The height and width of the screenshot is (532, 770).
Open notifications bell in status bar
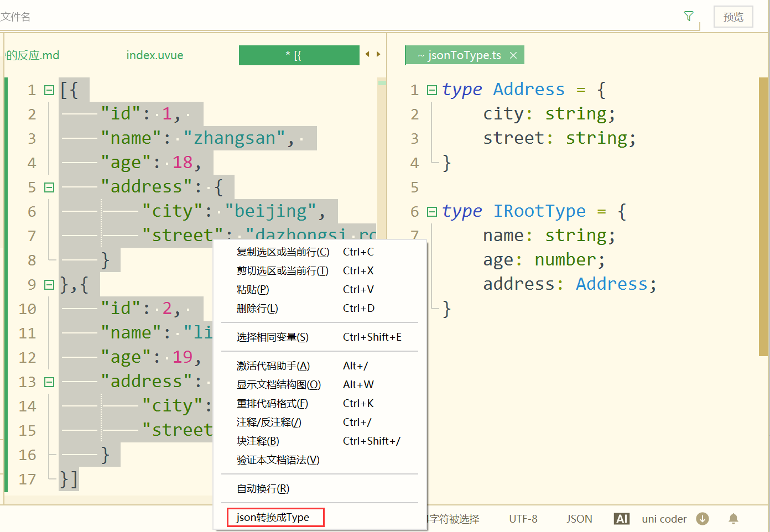(733, 519)
